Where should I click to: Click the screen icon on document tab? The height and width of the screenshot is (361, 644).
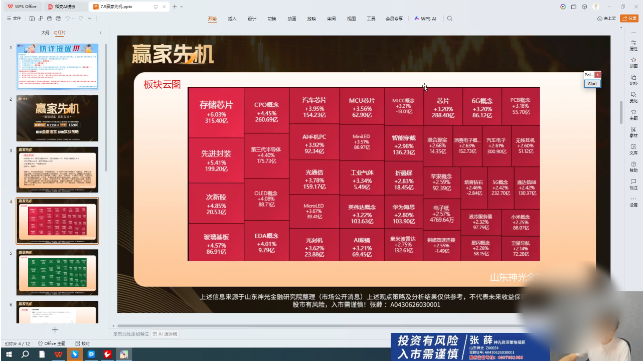click(156, 7)
